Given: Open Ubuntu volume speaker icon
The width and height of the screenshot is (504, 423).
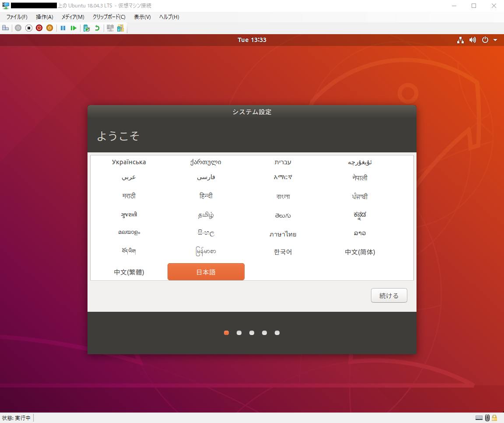Looking at the screenshot, I should point(472,40).
